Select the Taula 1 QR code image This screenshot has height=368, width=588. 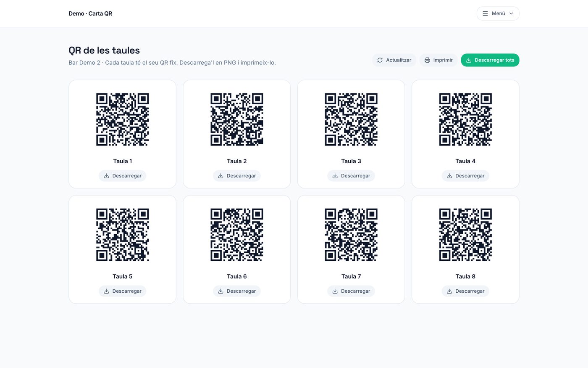point(123,119)
